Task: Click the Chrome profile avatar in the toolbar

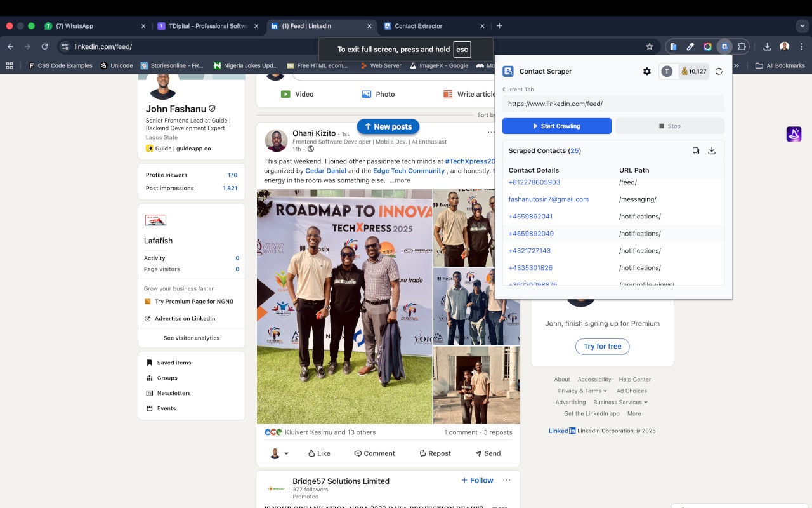Action: [785, 46]
